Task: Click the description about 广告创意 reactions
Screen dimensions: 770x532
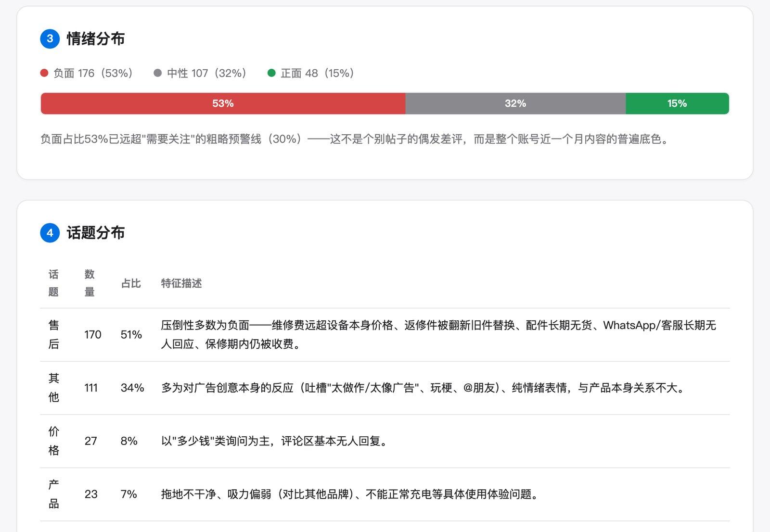Action: tap(424, 388)
